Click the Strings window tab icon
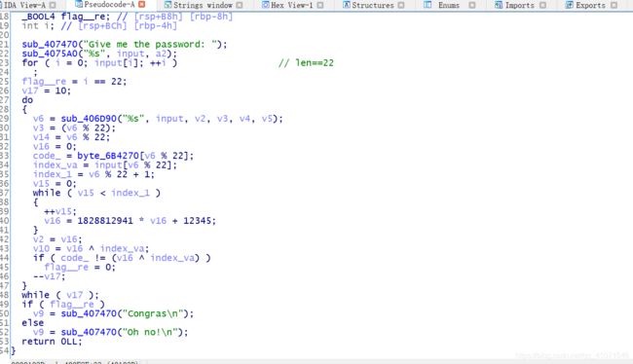The width and height of the screenshot is (633, 364). click(x=168, y=5)
